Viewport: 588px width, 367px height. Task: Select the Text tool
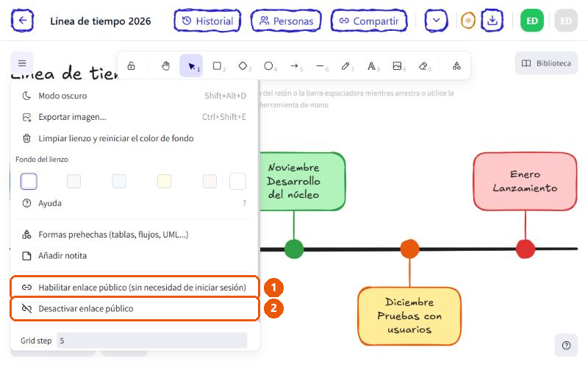(x=371, y=66)
